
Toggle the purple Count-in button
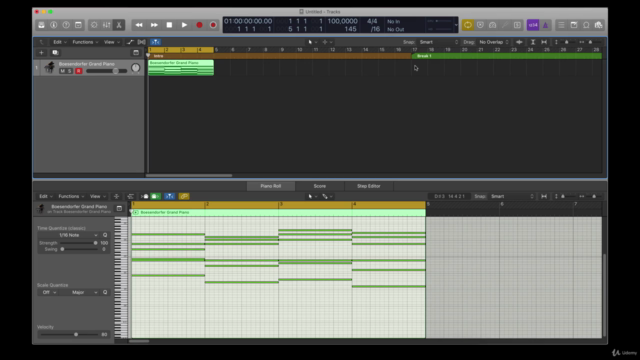click(533, 25)
